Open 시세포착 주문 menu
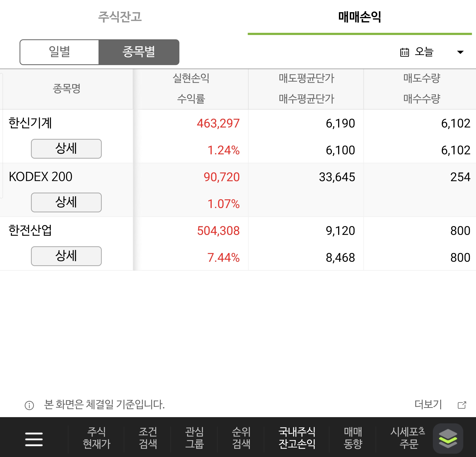The image size is (476, 457). click(408, 438)
